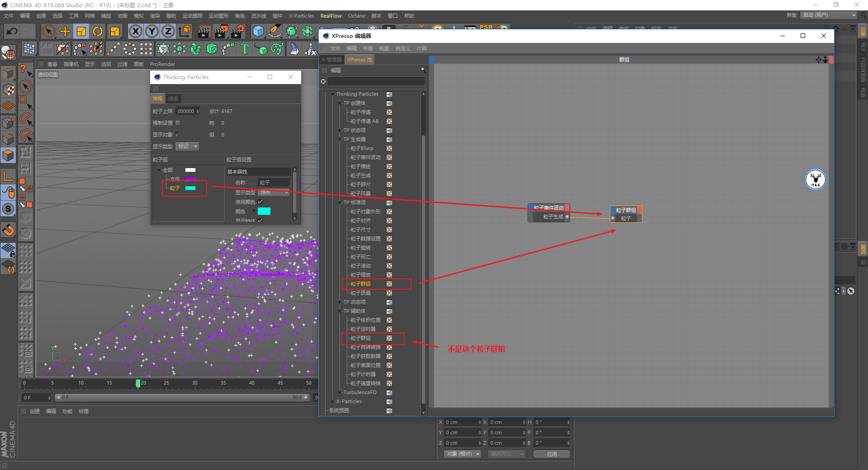
Task: Click the 粒子上限 value field
Action: point(188,111)
